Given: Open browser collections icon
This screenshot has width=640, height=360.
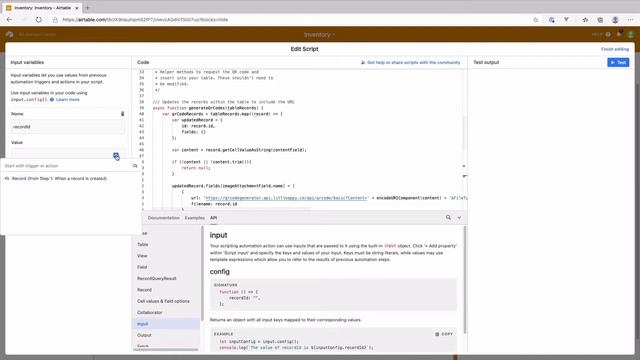Looking at the screenshot, I should coord(600,20).
